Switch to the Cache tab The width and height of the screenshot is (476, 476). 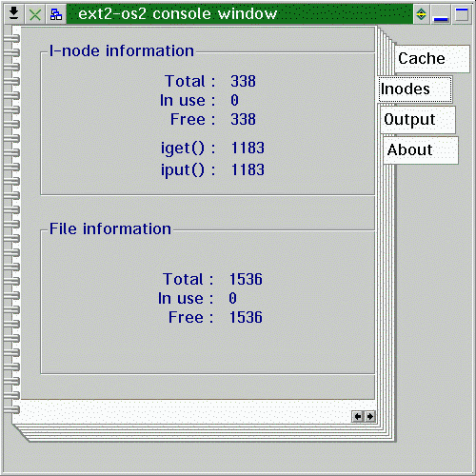coord(432,59)
